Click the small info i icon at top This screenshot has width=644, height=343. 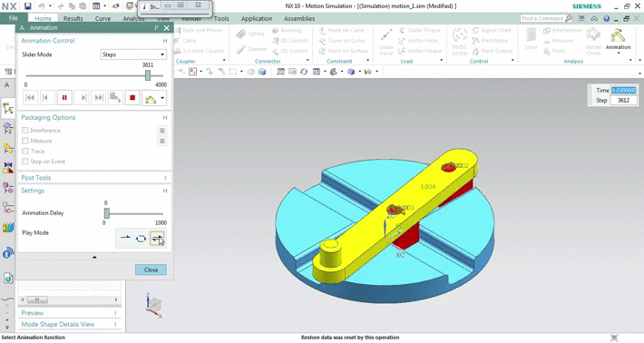(x=144, y=7)
